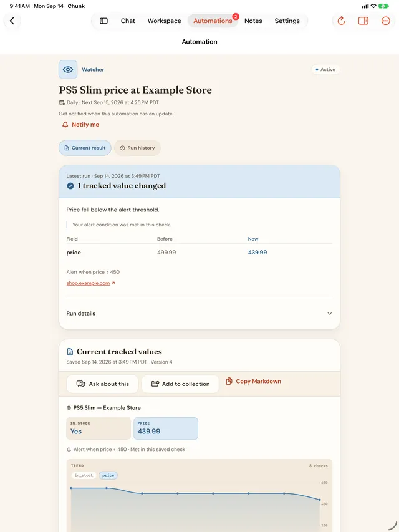Screen dimensions: 399x532
Task: Click the check circle icon in latest run header
Action: [x=70, y=186]
